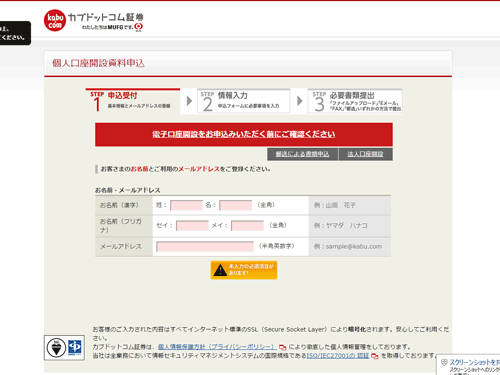The height and width of the screenshot is (375, 500).
Task: Select STEP 2 情報入力 tab
Action: [x=244, y=101]
